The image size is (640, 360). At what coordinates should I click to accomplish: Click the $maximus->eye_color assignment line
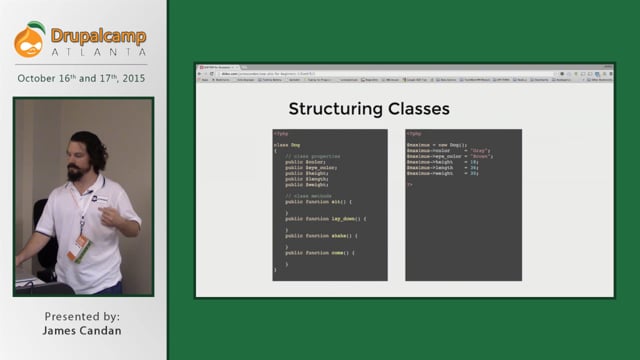[450, 156]
